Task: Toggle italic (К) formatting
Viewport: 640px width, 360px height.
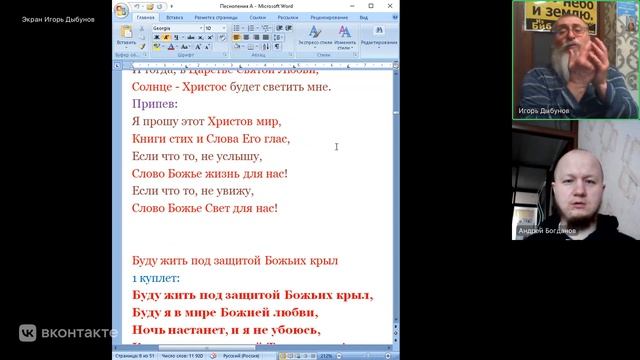Action: 166,38
